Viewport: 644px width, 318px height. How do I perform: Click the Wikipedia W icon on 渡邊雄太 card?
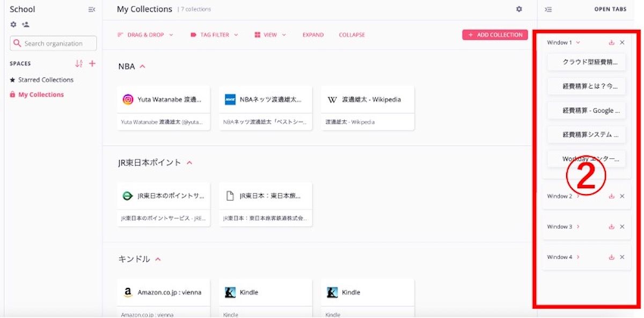click(x=332, y=99)
